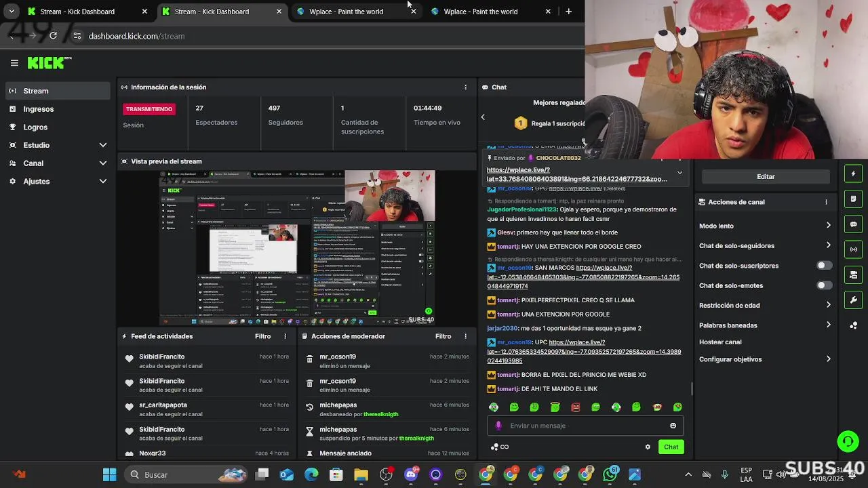Screen dimensions: 868x488
Task: Click the green Chat send button
Action: 671,447
